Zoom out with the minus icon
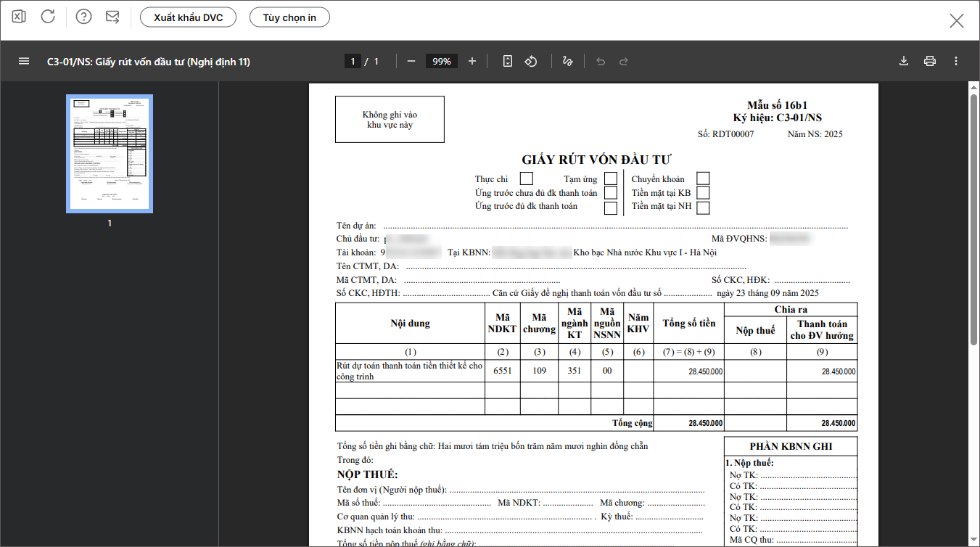 point(411,62)
